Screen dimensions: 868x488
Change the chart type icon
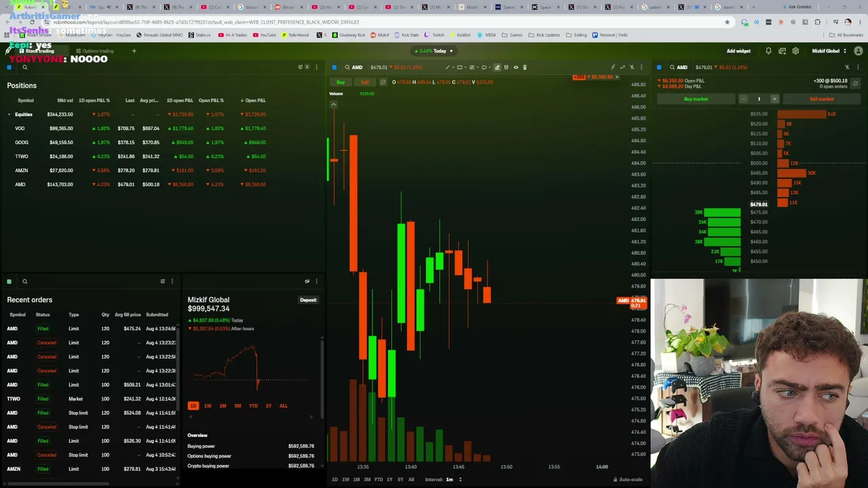tap(623, 67)
